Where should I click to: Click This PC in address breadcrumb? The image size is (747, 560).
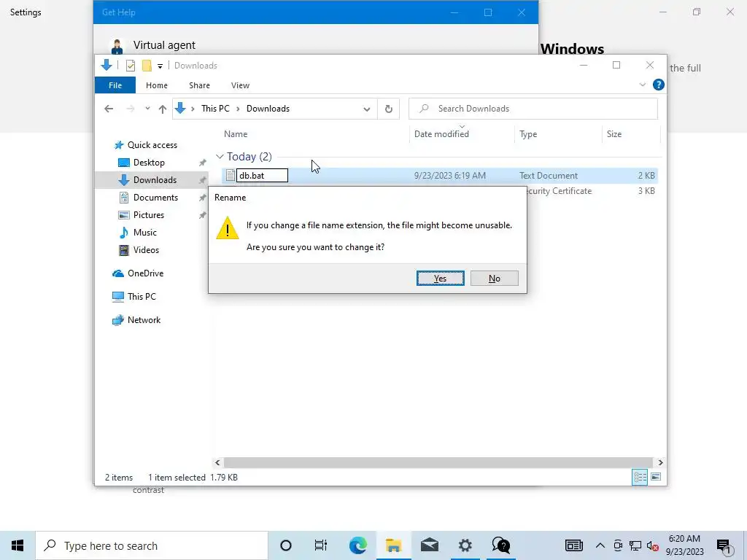coord(215,109)
